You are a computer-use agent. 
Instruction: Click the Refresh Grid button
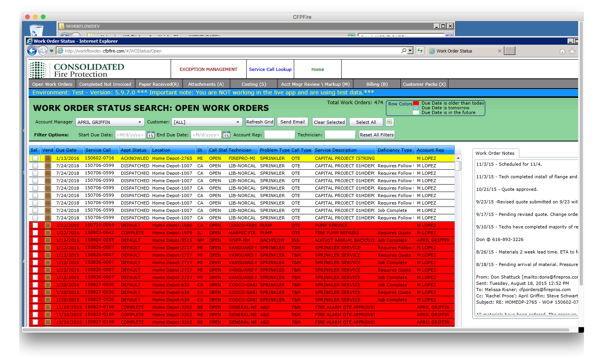coord(260,122)
